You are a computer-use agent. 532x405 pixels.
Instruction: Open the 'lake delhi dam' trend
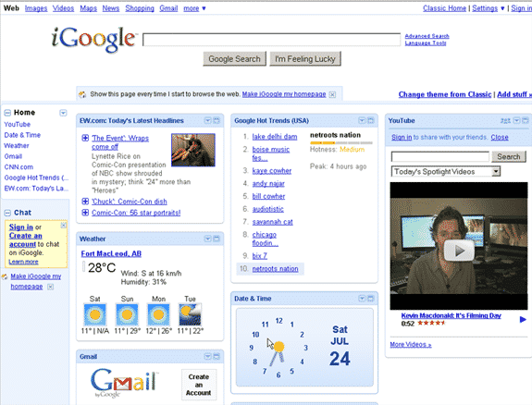275,137
